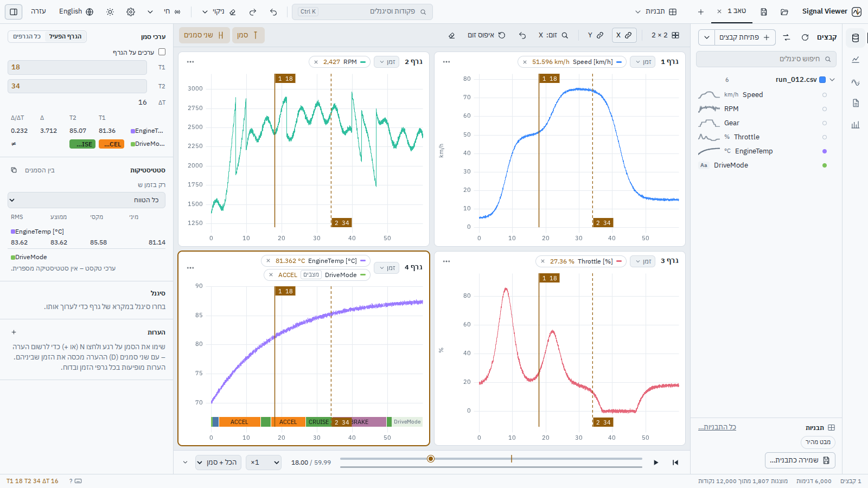Open the תבניות templates dropdown

tap(656, 11)
